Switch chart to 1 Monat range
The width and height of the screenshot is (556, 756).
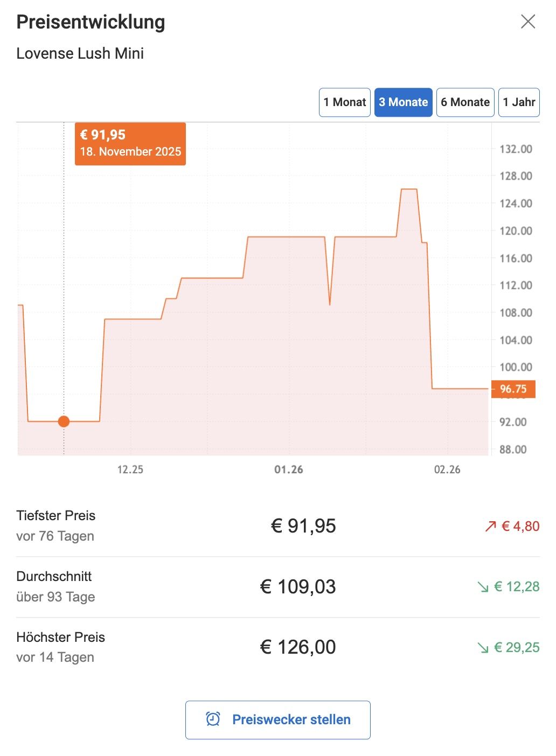[x=345, y=102]
